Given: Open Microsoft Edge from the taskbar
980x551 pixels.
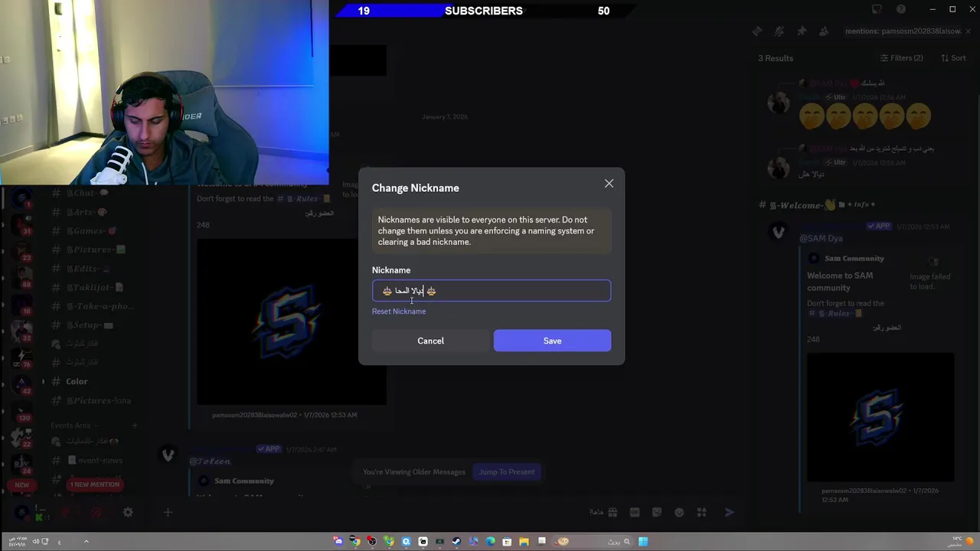Looking at the screenshot, I should coord(490,542).
